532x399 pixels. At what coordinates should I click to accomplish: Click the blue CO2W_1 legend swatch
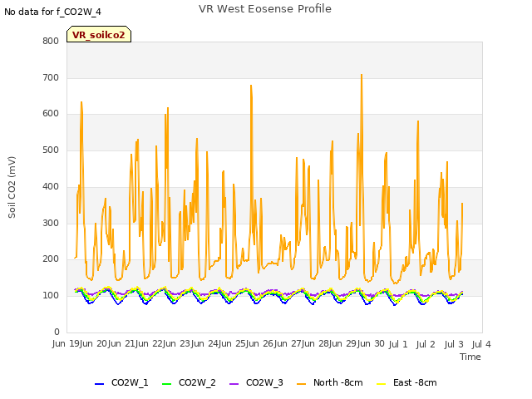tap(99, 384)
